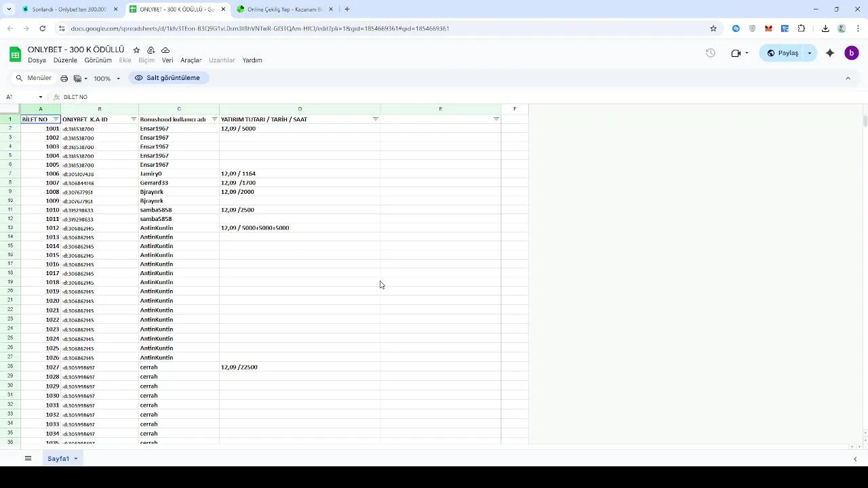Open the filter views icon

(80, 79)
